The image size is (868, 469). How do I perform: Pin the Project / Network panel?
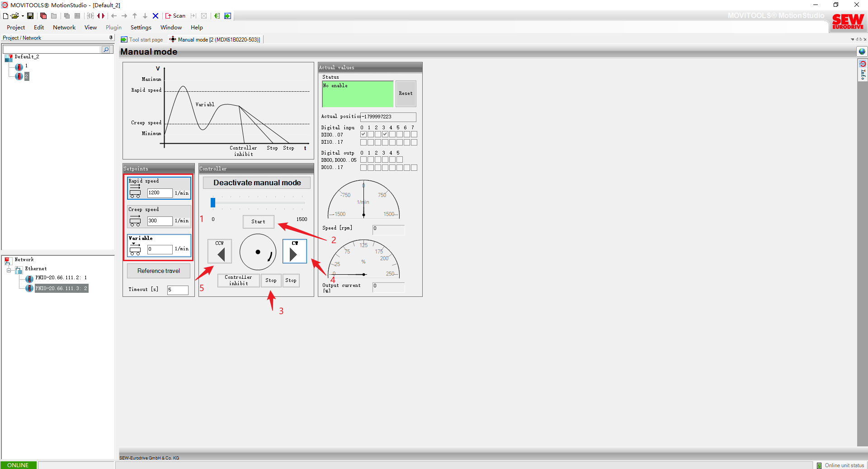click(x=111, y=38)
